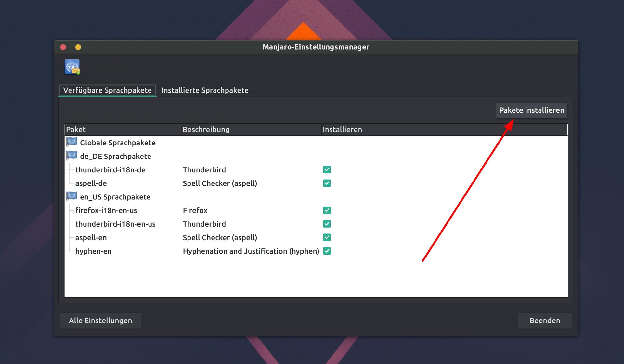Toggle hyphen-en install checkbox
624x364 pixels.
tap(327, 251)
